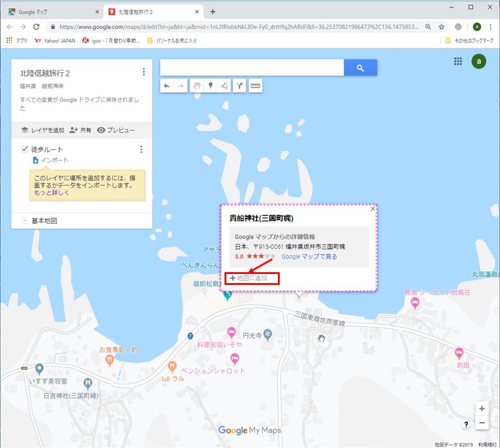Viewport: 500px width, 448px height.
Task: Go back in browser history
Action: point(10,27)
